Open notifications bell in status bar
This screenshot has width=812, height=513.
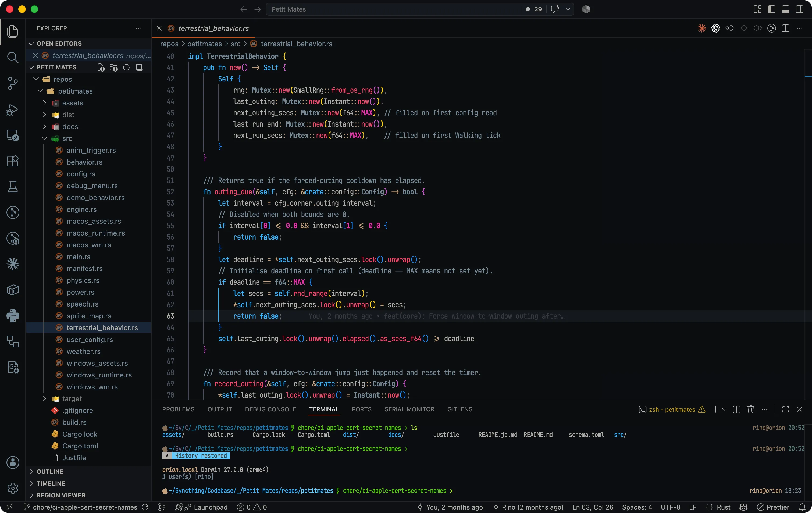click(x=802, y=507)
